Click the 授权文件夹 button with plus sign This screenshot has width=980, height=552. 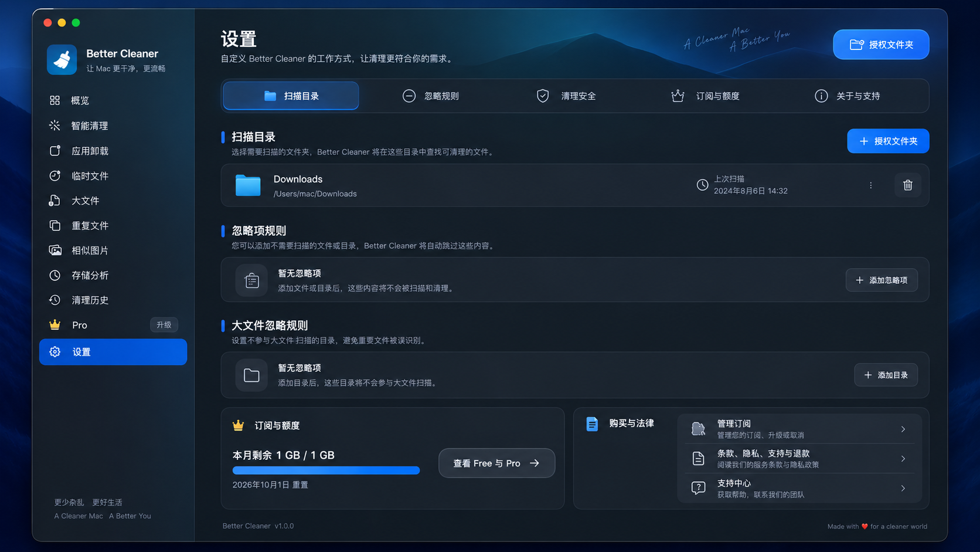coord(888,141)
